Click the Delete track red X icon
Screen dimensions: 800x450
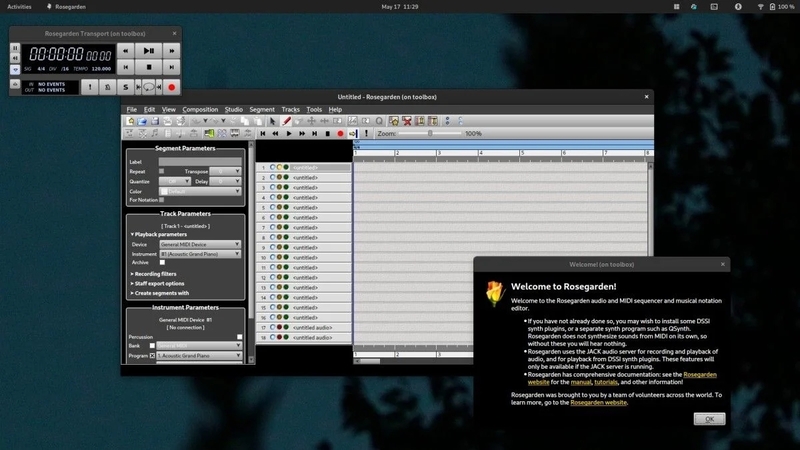pos(407,121)
